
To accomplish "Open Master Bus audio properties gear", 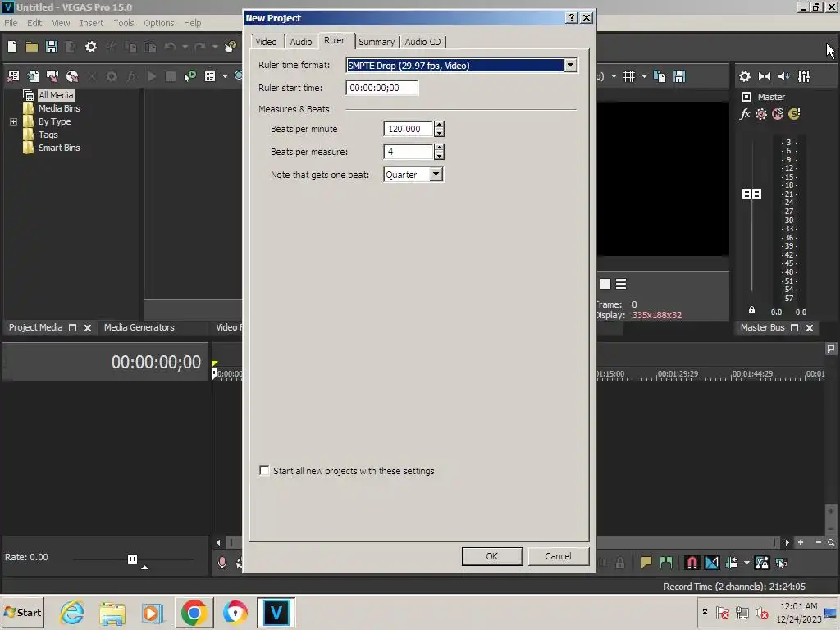I will point(745,76).
